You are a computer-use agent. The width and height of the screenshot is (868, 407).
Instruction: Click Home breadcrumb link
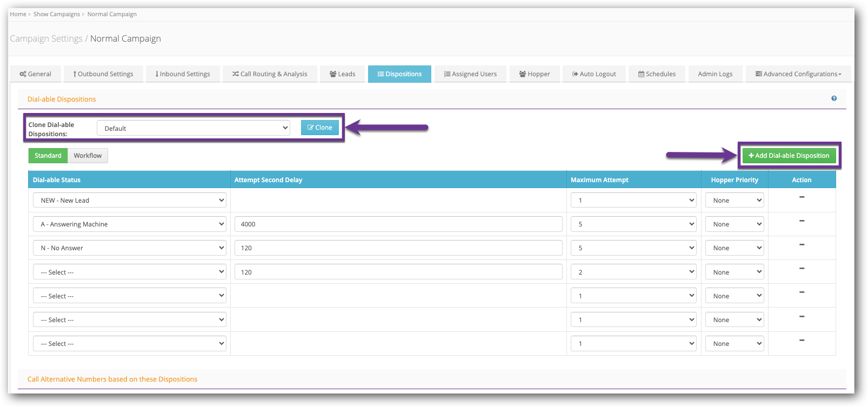pyautogui.click(x=18, y=14)
